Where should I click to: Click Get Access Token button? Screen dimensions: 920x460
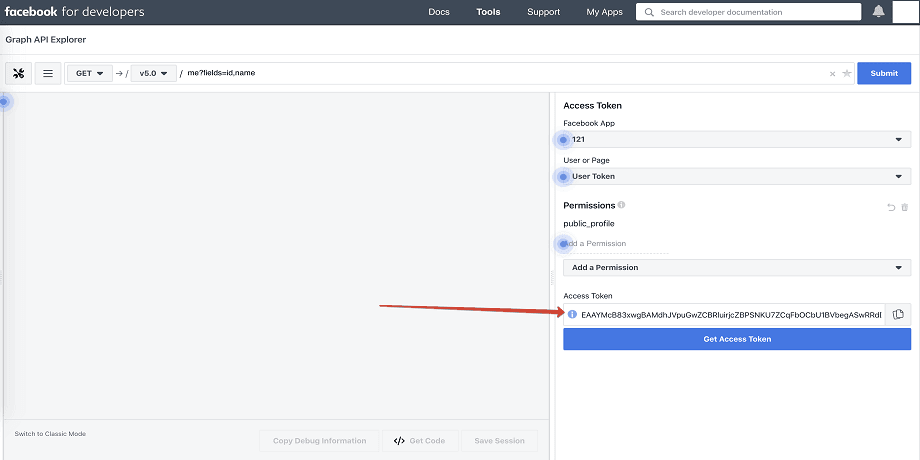coord(737,339)
